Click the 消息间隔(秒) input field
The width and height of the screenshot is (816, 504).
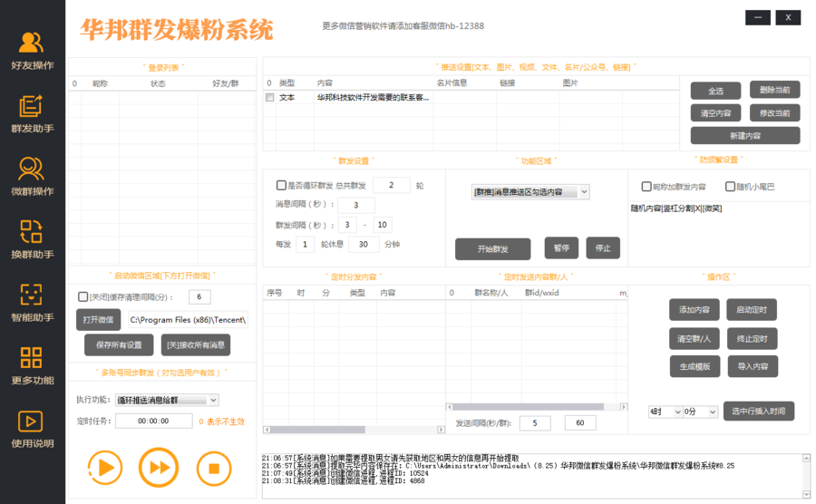click(356, 205)
